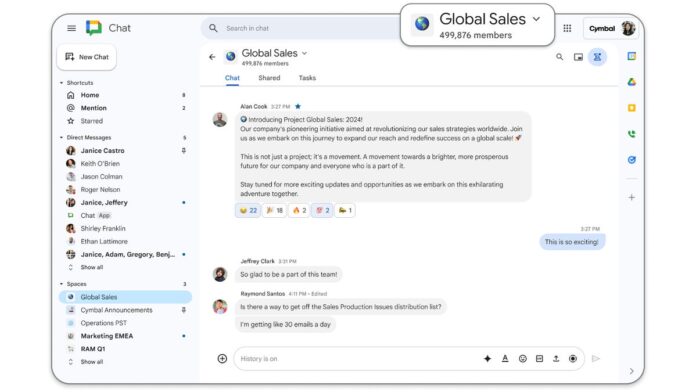The image size is (696, 392).
Task: Click the Google Chat logo
Action: tap(94, 28)
